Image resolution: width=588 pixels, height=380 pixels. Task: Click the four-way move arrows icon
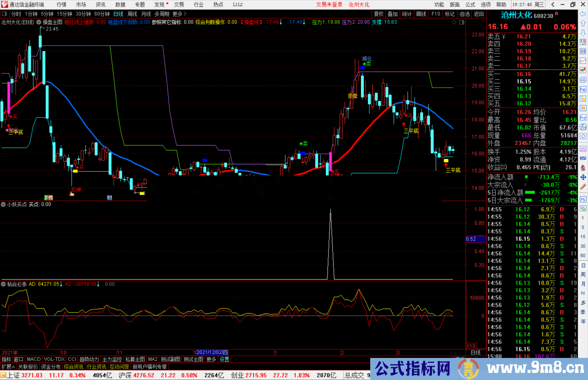click(x=583, y=177)
